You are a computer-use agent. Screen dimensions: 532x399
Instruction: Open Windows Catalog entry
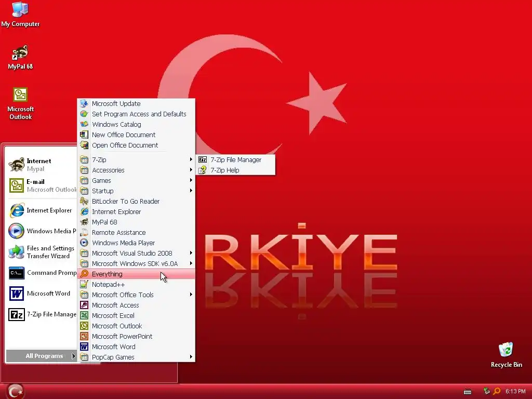137,125
